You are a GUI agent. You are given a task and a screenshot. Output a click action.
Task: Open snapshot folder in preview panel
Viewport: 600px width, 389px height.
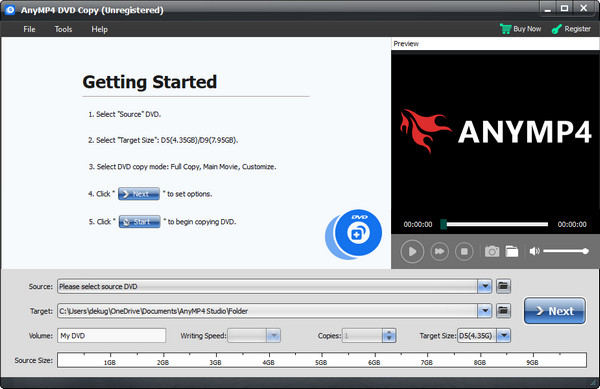coord(512,251)
